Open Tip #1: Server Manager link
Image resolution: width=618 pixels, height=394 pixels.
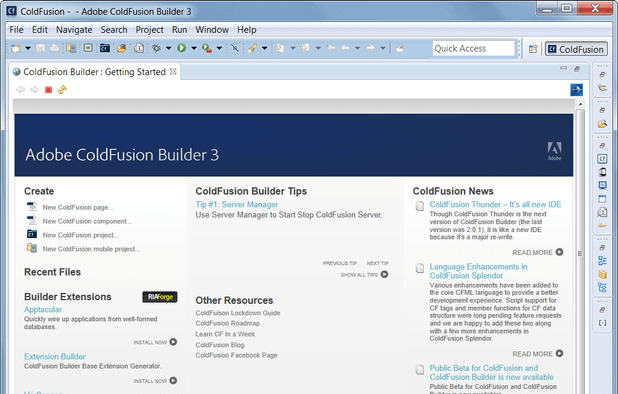(236, 204)
